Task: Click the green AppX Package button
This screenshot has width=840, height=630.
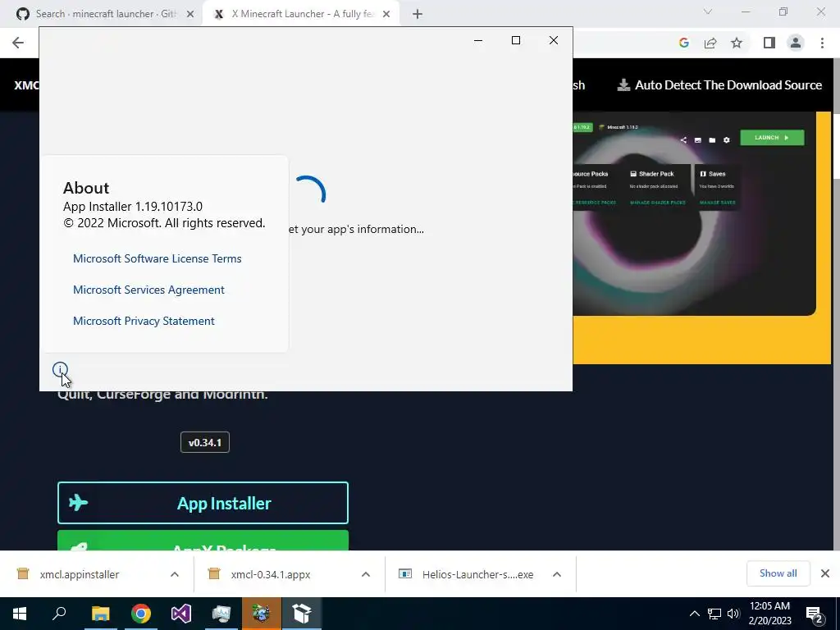Action: coord(203,541)
